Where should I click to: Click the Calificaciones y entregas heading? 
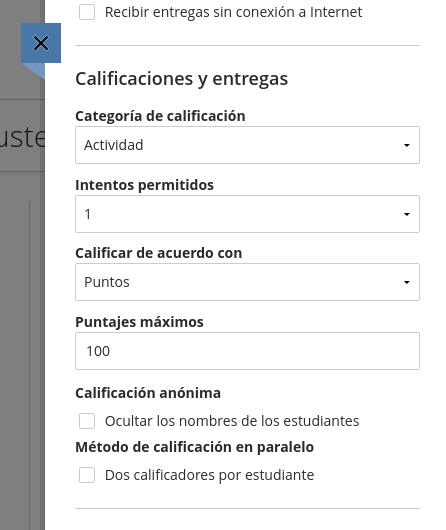click(x=182, y=79)
